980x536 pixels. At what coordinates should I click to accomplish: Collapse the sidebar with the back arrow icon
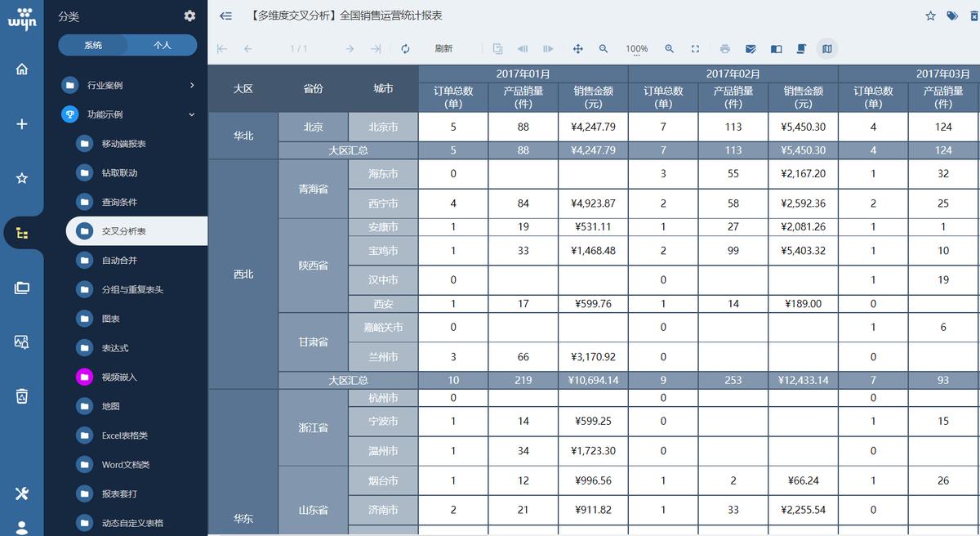click(x=225, y=16)
